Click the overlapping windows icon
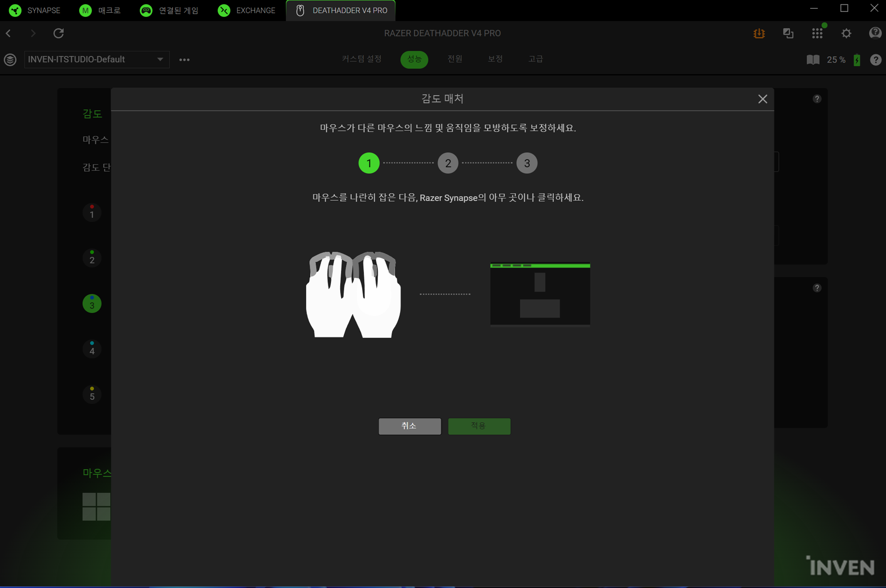This screenshot has width=886, height=588. [x=788, y=33]
